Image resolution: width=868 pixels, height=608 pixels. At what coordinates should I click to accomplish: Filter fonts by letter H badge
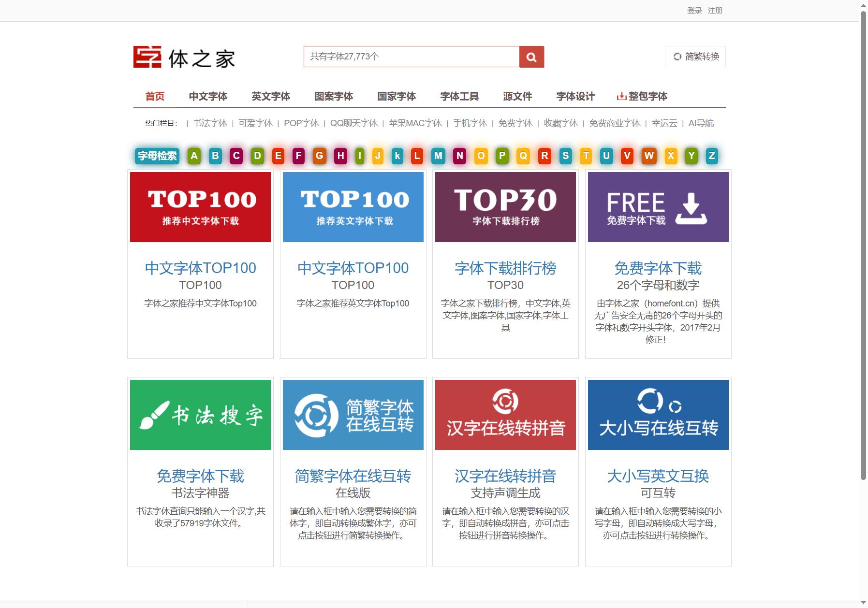[340, 156]
